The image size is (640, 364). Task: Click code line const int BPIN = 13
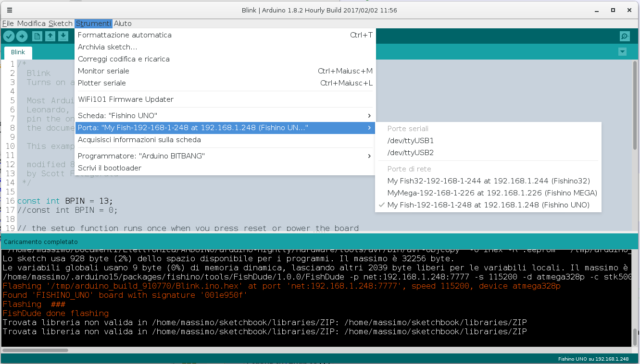coord(65,201)
